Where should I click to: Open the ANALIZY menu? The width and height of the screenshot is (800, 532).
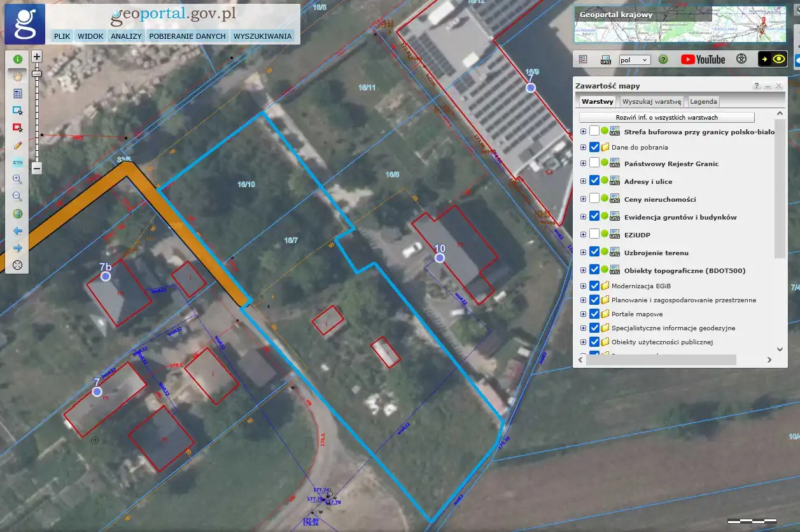[126, 36]
